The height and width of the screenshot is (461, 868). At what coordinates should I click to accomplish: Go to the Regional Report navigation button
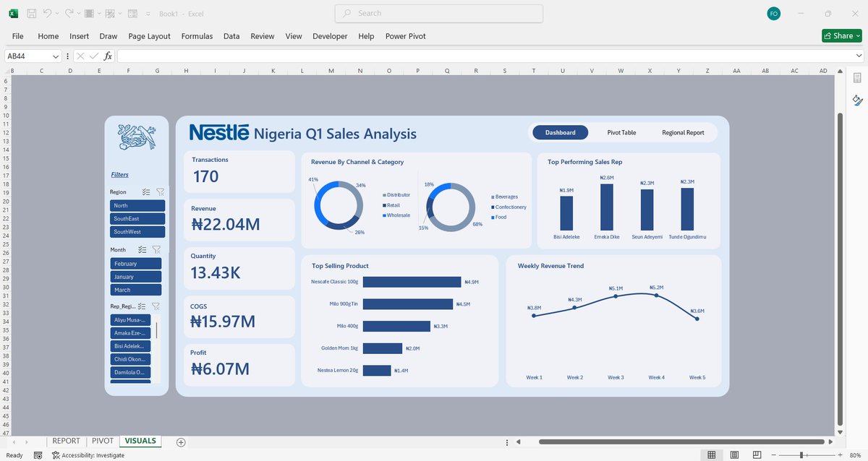[x=683, y=132]
